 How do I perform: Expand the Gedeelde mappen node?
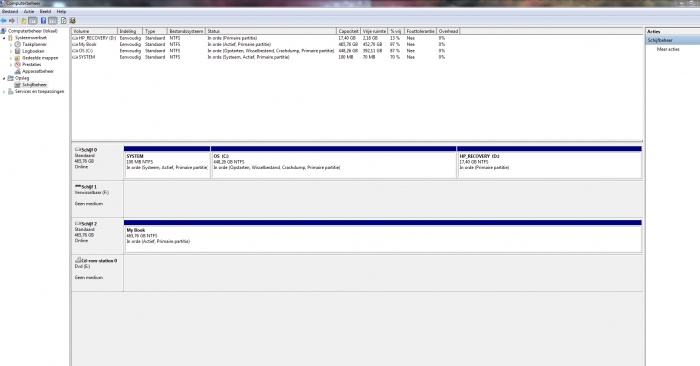(x=11, y=58)
